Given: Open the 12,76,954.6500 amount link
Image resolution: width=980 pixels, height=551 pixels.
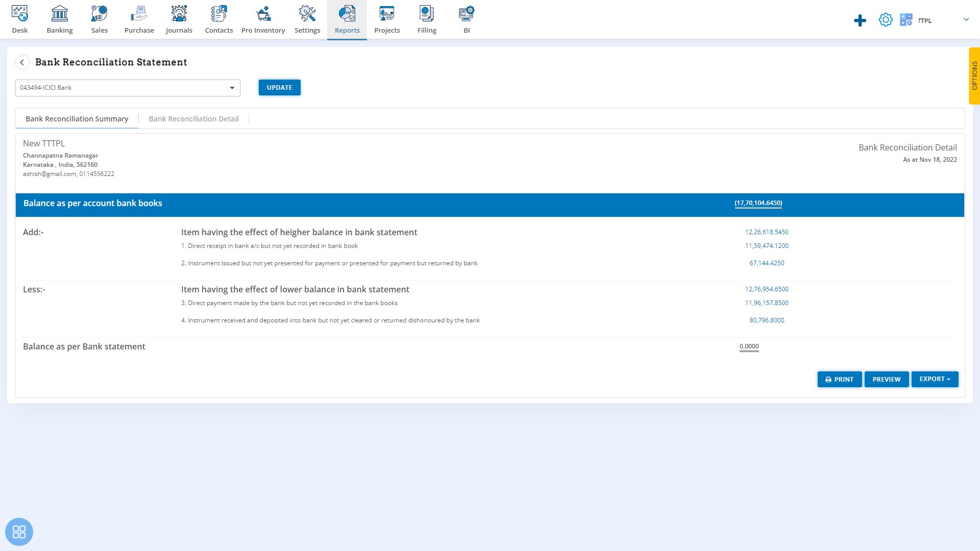Looking at the screenshot, I should coord(767,289).
